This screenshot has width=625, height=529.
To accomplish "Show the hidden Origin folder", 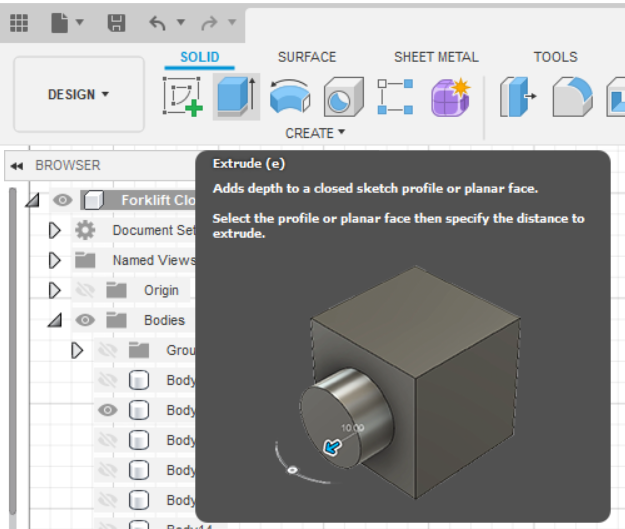I will [85, 290].
